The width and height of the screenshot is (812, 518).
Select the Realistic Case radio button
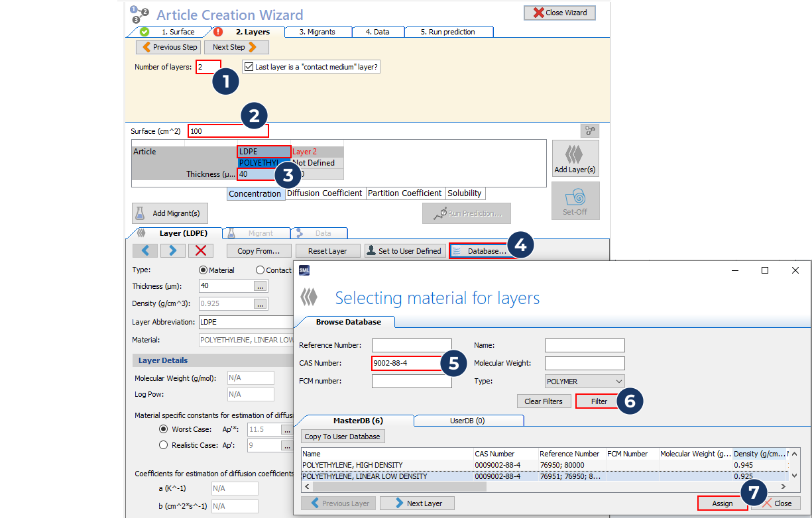tap(163, 445)
